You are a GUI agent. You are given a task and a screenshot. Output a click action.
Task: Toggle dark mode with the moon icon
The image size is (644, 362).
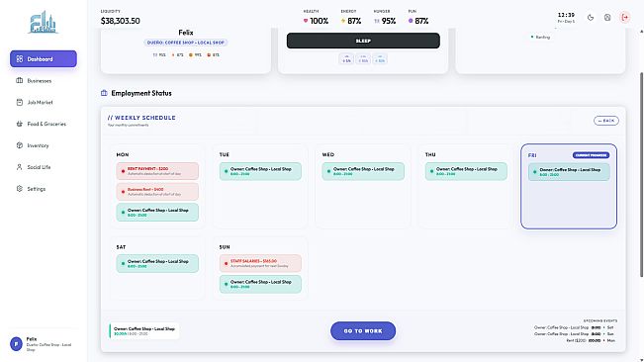coord(591,18)
